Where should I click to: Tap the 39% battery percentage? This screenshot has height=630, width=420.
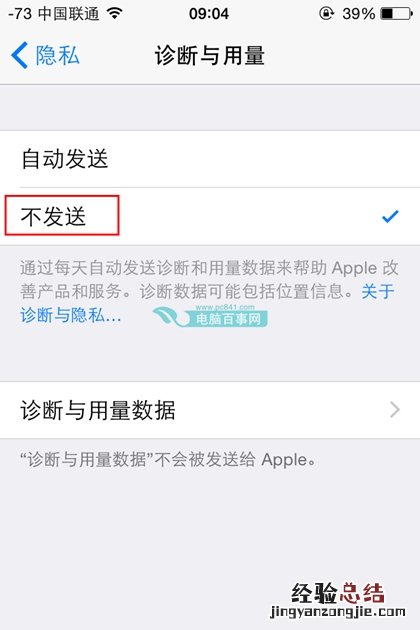click(x=359, y=14)
